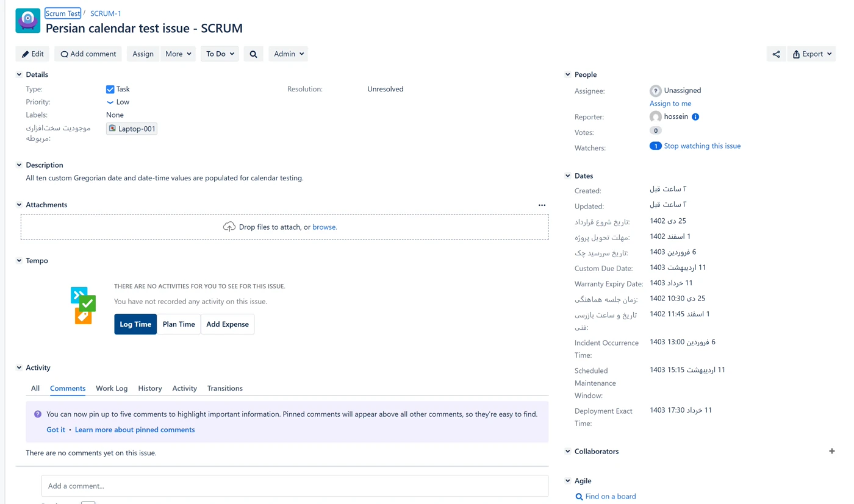
Task: Open the More actions dropdown
Action: pos(178,54)
